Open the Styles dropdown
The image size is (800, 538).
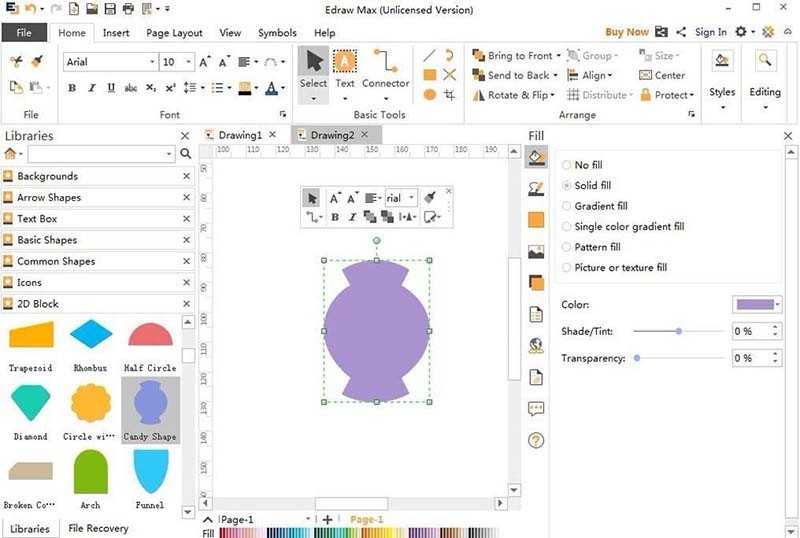[722, 80]
